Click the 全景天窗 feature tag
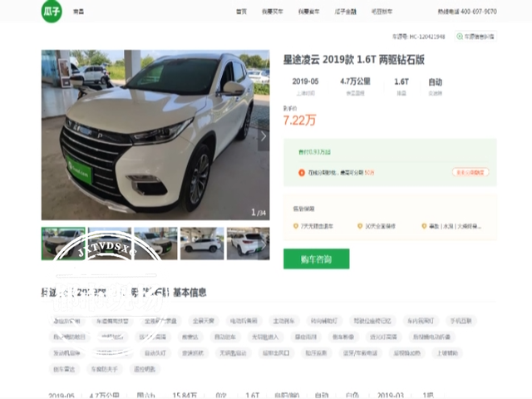The height and width of the screenshot is (399, 532). (204, 321)
